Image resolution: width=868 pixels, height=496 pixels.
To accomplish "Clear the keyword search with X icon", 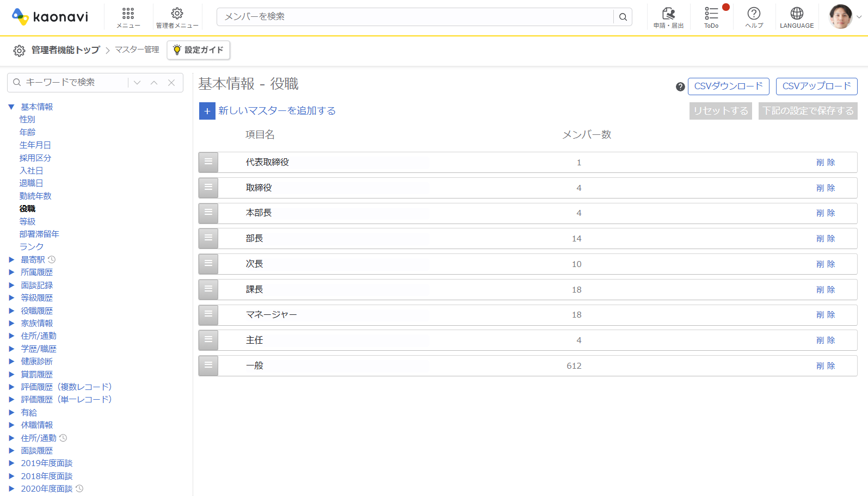I will coord(171,83).
